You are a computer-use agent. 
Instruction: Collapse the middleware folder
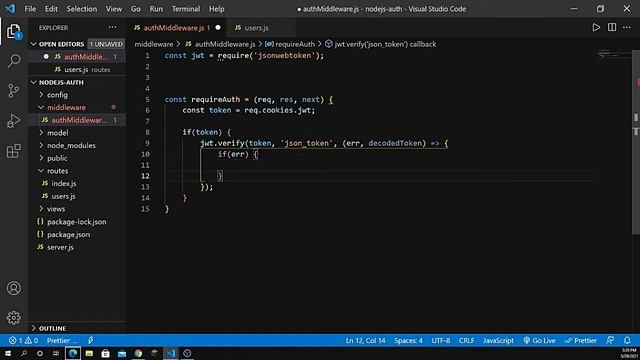pyautogui.click(x=78, y=107)
